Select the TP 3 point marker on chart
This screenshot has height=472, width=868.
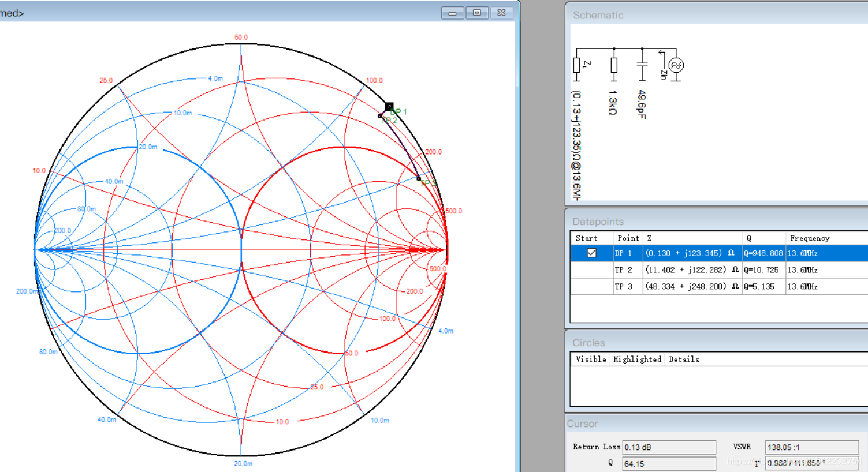pyautogui.click(x=419, y=179)
